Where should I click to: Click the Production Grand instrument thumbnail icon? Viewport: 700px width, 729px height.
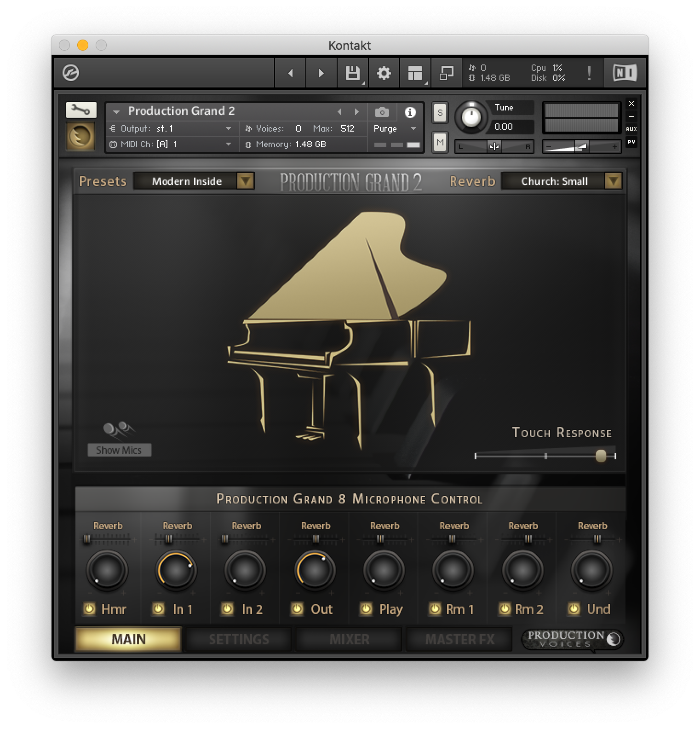[81, 137]
